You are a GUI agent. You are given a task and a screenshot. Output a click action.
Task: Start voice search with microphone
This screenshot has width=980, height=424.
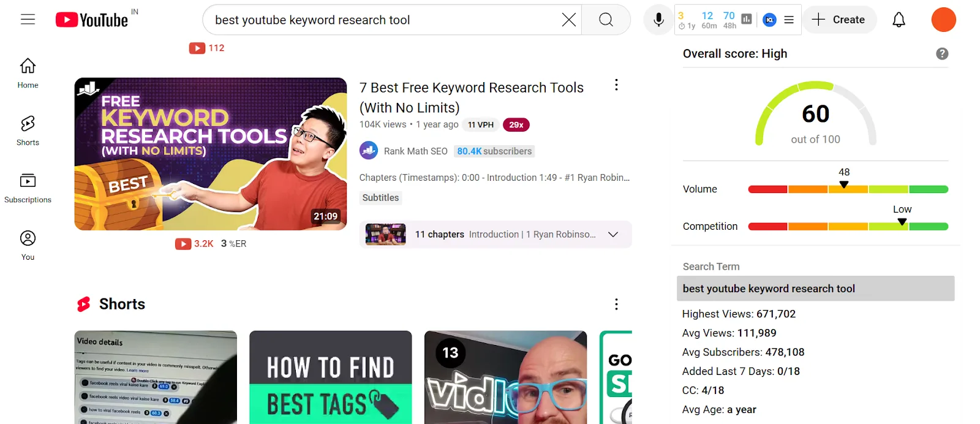point(658,20)
